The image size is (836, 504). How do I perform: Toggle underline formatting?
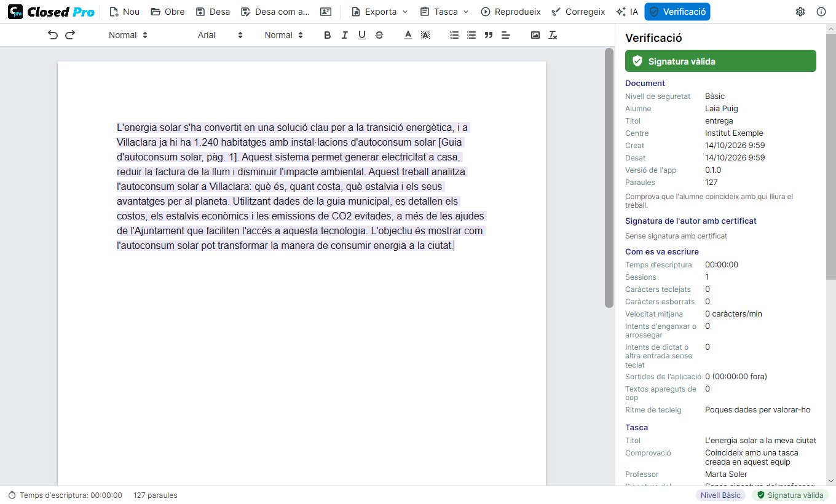click(362, 35)
